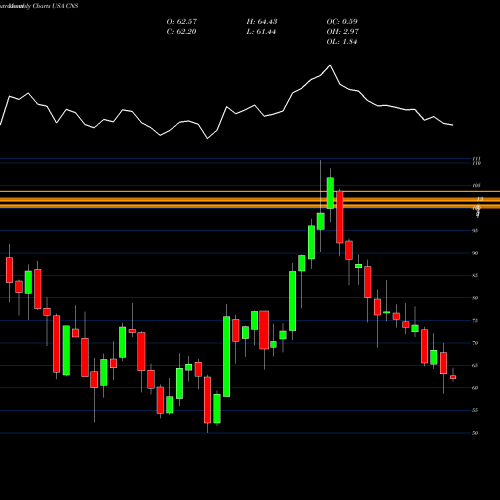Select the OL: 1.84 reading
This screenshot has height=500, width=500.
pos(342,42)
